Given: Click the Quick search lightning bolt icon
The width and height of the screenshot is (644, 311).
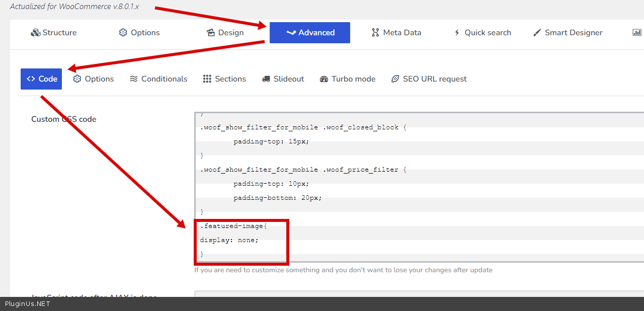Looking at the screenshot, I should [457, 33].
